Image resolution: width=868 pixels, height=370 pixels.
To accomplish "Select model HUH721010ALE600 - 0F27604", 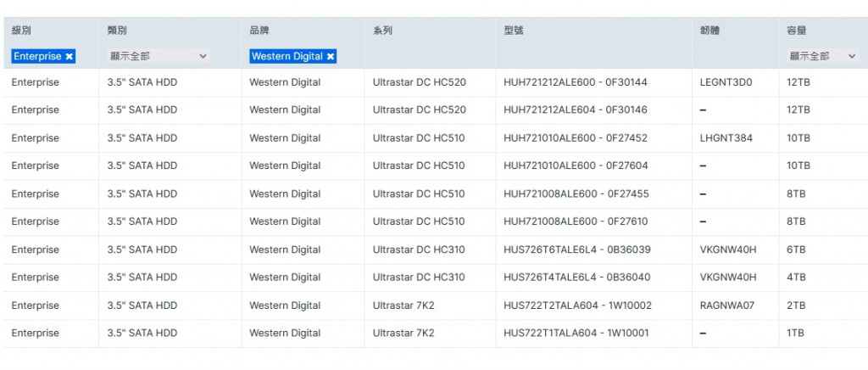I will pos(576,165).
